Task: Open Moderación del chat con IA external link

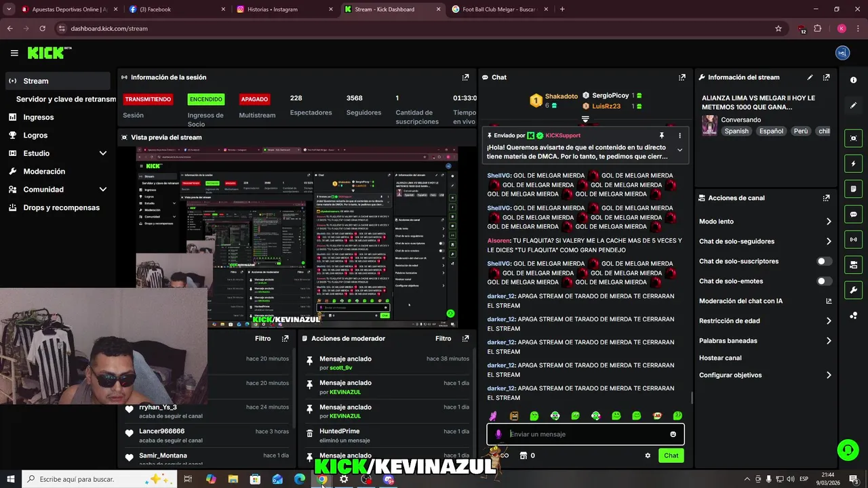Action: pos(829,301)
